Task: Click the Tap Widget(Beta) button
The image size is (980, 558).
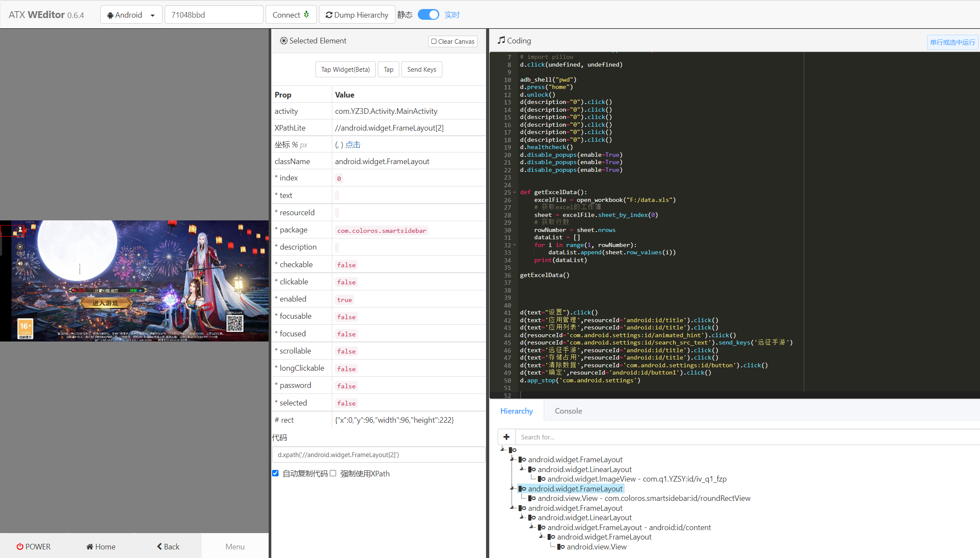Action: click(x=345, y=69)
